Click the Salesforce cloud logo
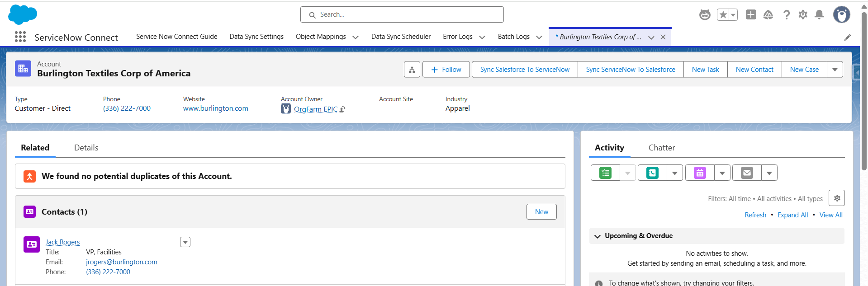This screenshot has height=286, width=868. pos(23,15)
